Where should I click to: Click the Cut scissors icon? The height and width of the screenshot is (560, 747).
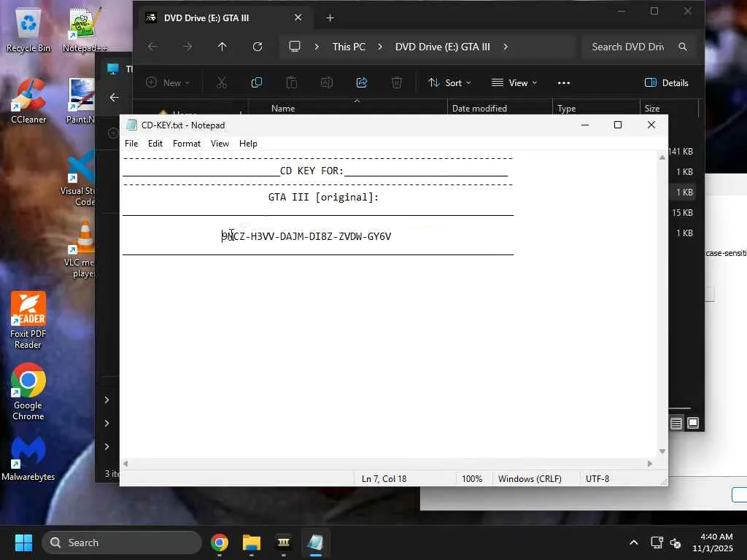(x=222, y=83)
